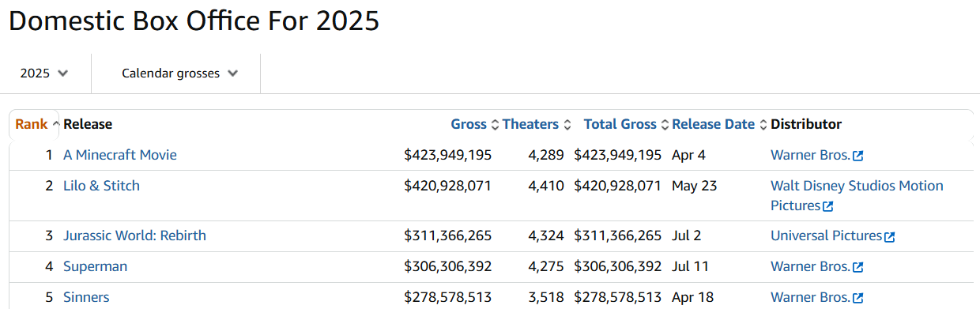This screenshot has width=980, height=309.
Task: Visit Universal Pictures distributor link
Action: (x=827, y=236)
